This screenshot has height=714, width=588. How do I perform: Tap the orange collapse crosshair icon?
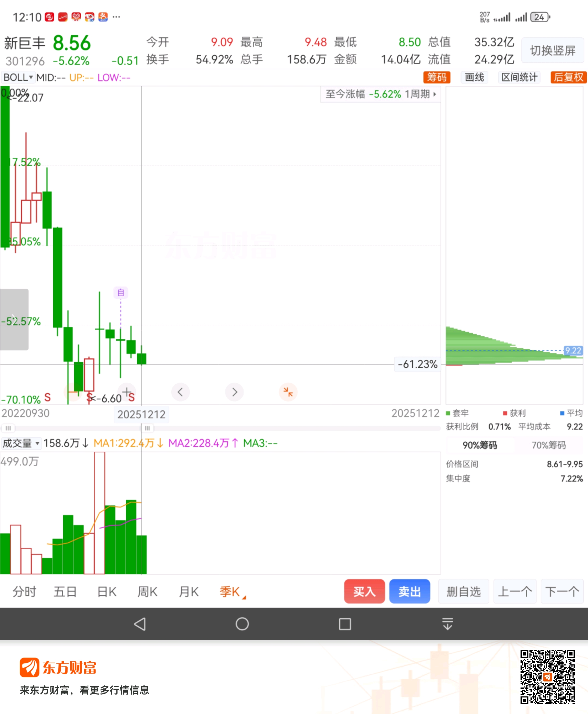(288, 392)
